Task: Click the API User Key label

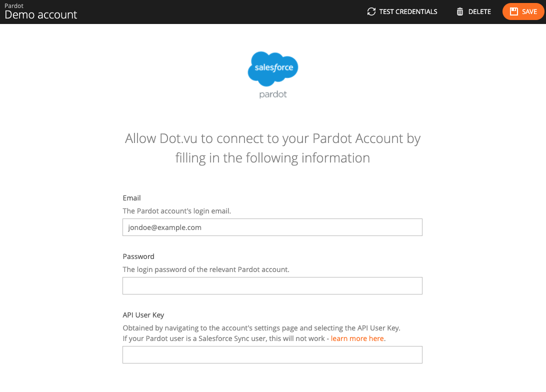Action: tap(143, 315)
